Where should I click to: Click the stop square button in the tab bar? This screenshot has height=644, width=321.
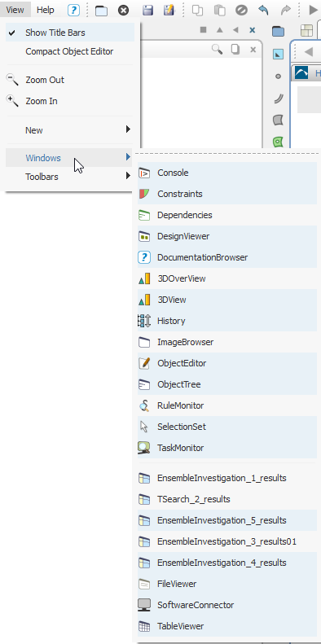203,30
